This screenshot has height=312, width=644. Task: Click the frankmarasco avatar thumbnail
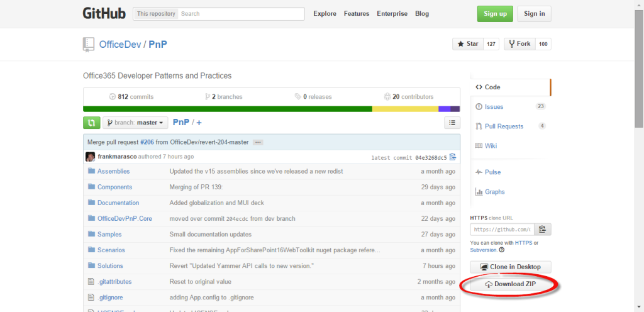(91, 157)
